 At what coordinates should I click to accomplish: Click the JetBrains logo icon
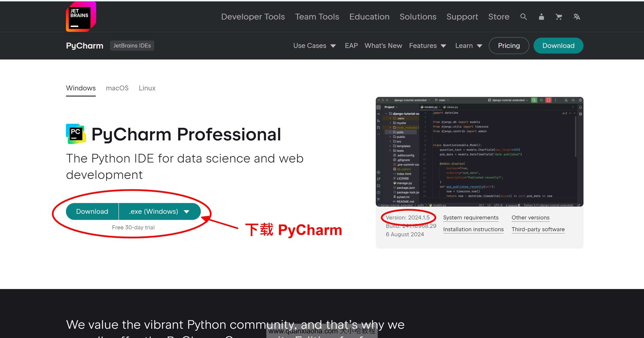80,17
